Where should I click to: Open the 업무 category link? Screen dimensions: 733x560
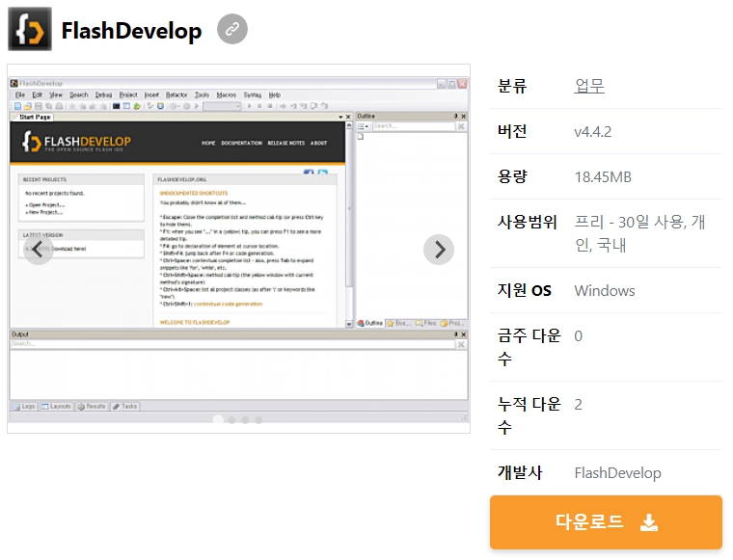point(589,86)
